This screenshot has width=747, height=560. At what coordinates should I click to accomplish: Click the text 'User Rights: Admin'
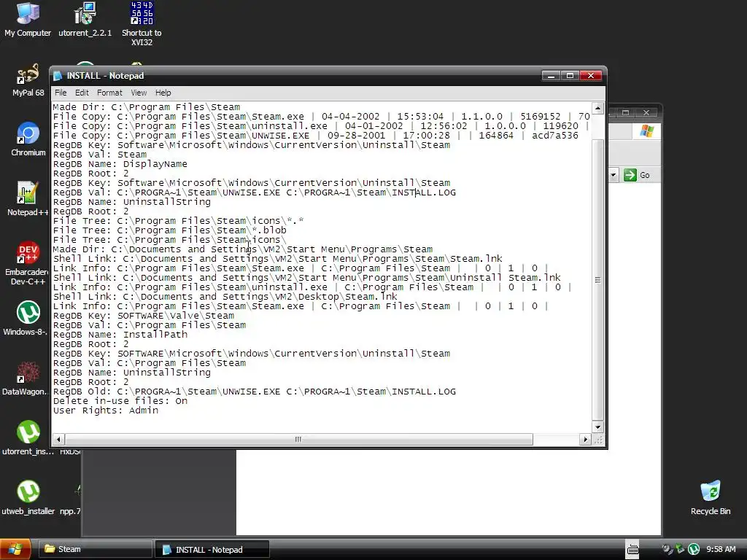pyautogui.click(x=105, y=411)
